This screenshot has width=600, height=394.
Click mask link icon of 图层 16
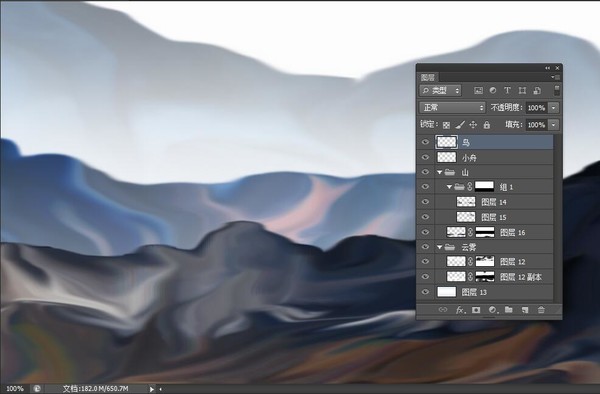click(x=470, y=232)
